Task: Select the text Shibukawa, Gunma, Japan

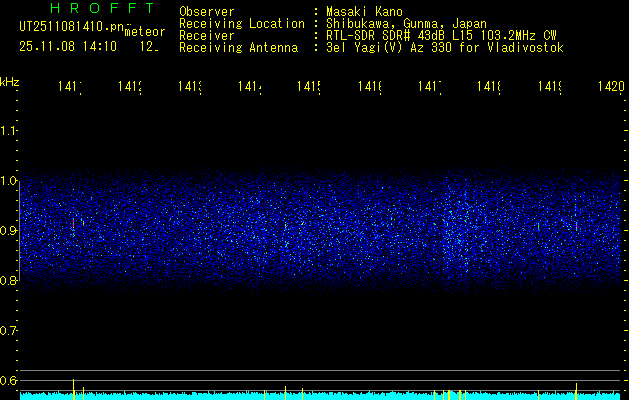Action: point(406,24)
